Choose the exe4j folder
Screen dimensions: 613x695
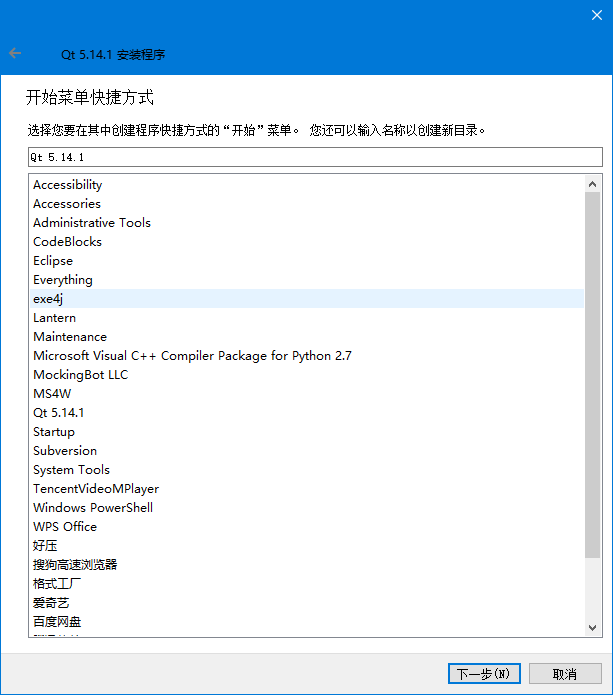coord(307,299)
